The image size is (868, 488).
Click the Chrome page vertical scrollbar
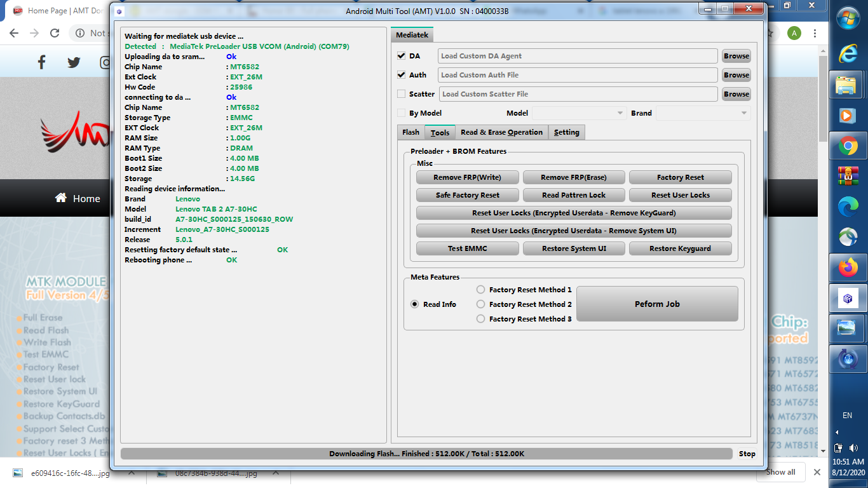823,98
